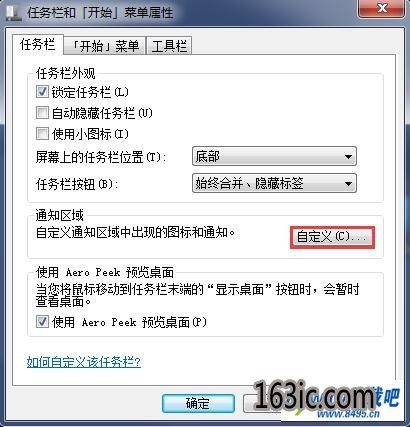Open the 底部 taskbar position combo box
This screenshot has height=427, width=410.
click(x=274, y=156)
